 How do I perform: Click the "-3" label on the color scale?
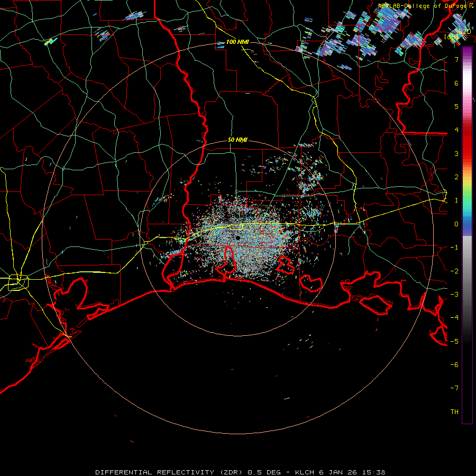454,294
